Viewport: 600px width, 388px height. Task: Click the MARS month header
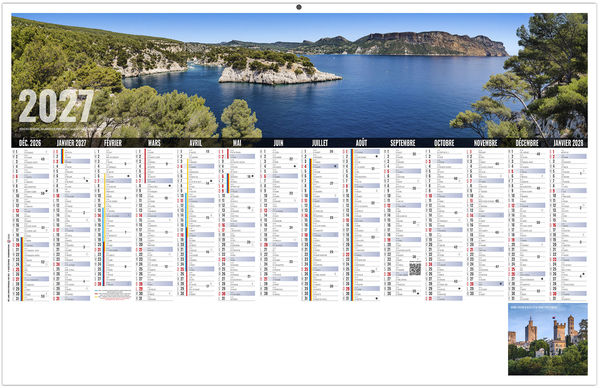(x=154, y=143)
